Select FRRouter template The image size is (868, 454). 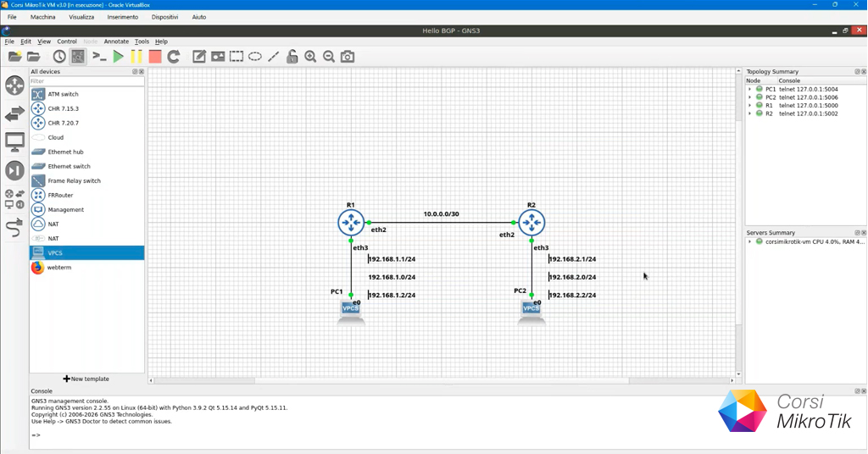(x=87, y=195)
